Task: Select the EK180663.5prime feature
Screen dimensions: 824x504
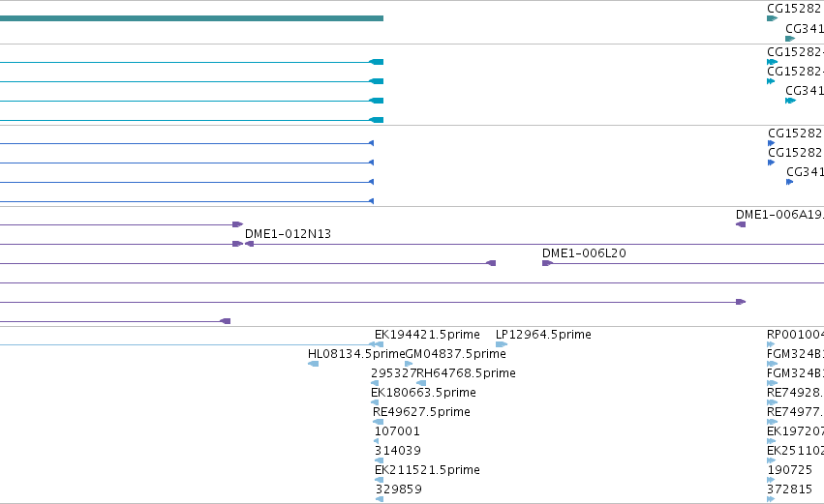Action: 423,393
